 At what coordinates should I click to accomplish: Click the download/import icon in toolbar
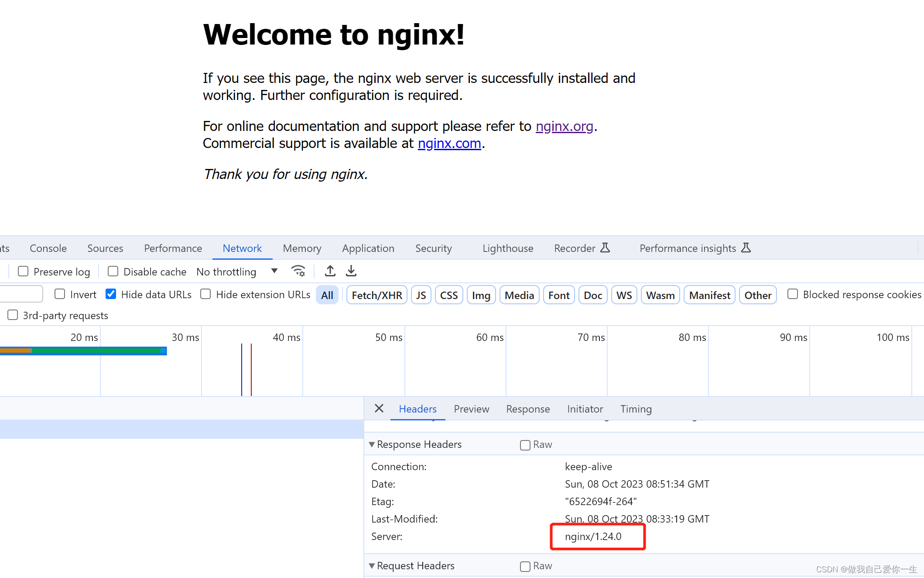(351, 271)
